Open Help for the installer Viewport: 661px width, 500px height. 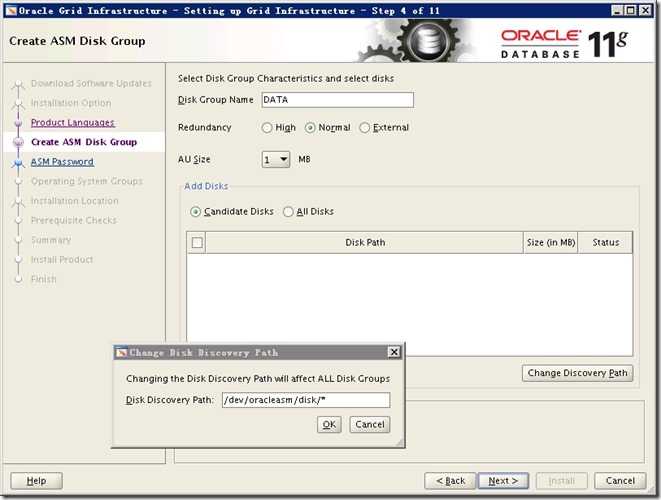click(36, 481)
